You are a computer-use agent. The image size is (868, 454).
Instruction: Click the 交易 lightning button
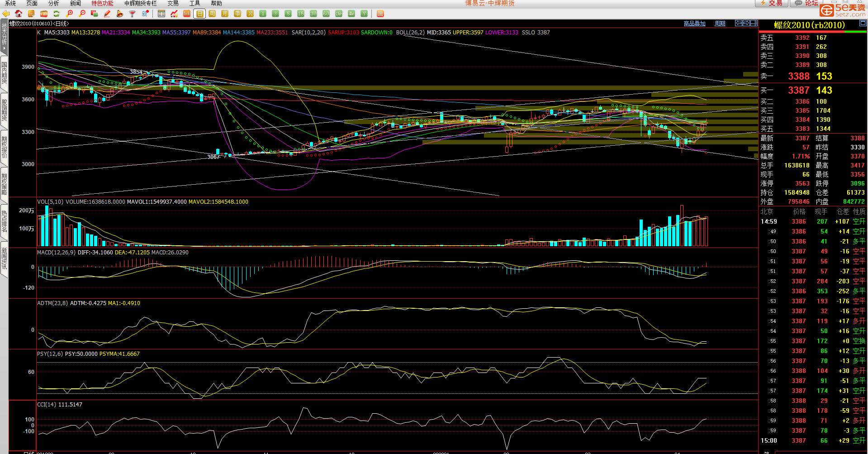coord(772,3)
